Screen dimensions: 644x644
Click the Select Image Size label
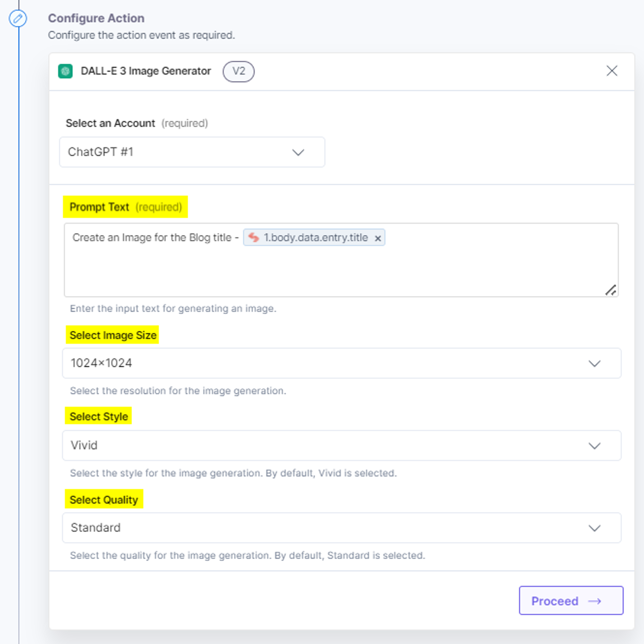point(113,335)
